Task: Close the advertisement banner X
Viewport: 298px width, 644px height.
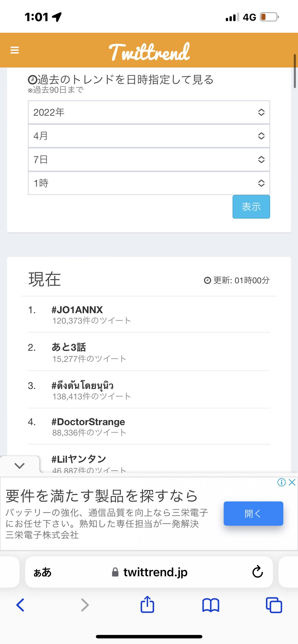Action: [292, 482]
